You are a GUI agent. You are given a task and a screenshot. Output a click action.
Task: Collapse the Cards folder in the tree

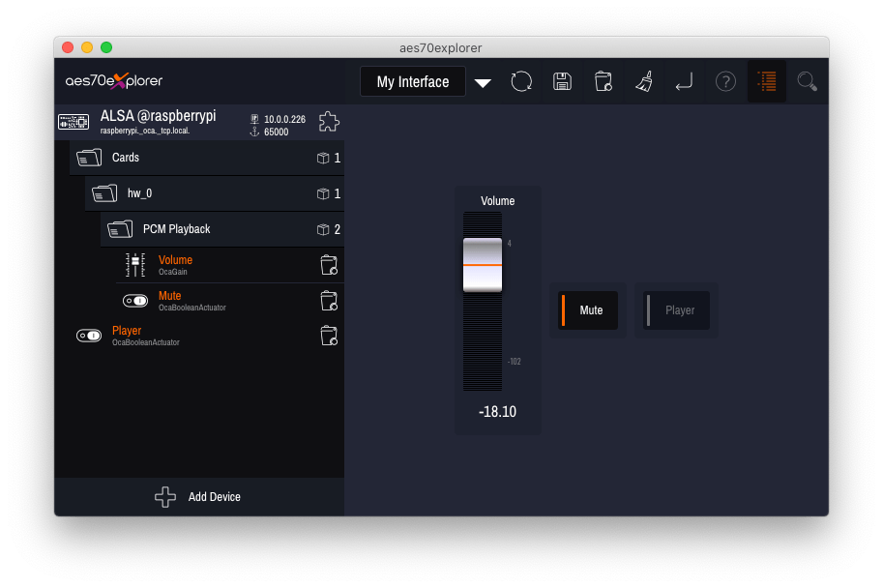89,158
